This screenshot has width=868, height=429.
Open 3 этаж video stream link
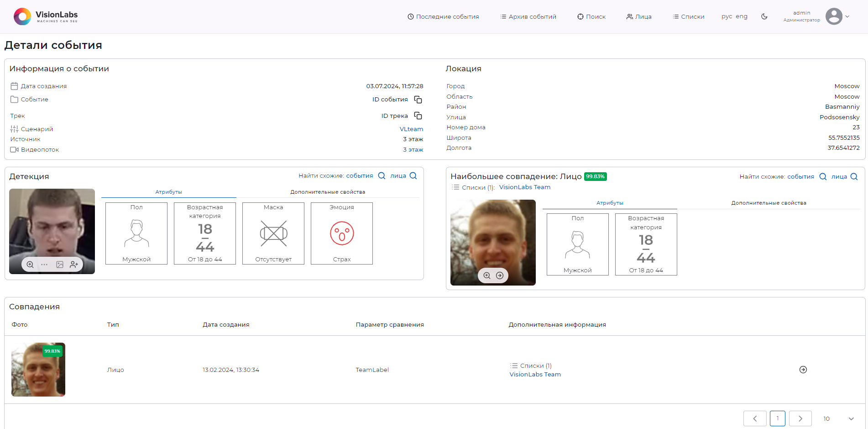click(413, 150)
